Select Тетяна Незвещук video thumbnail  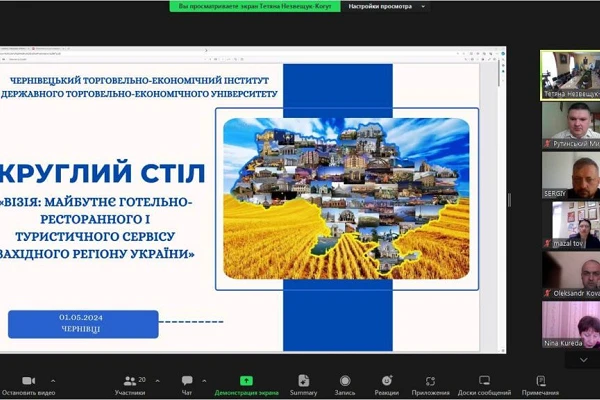(x=570, y=75)
